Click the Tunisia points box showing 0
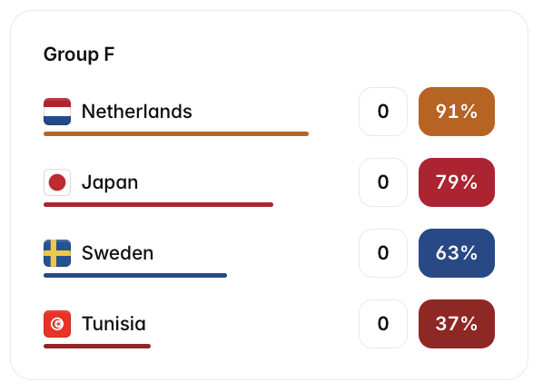543x392 pixels. tap(383, 324)
